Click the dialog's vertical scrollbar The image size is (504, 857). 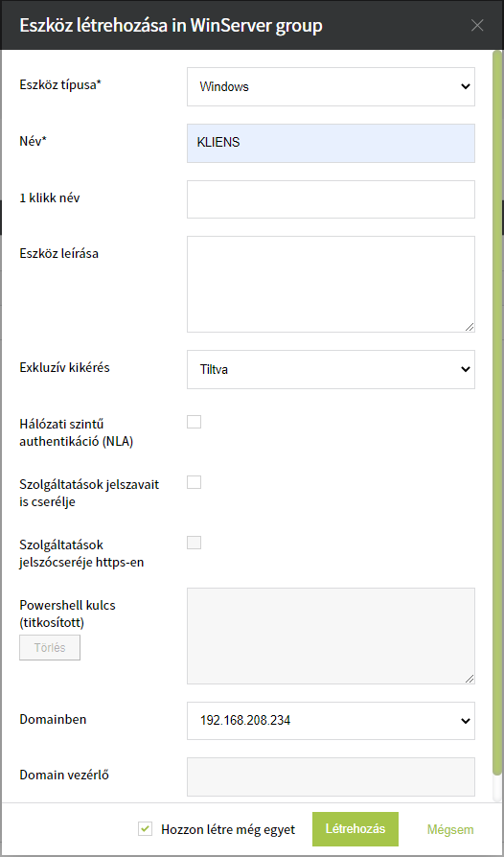497,414
